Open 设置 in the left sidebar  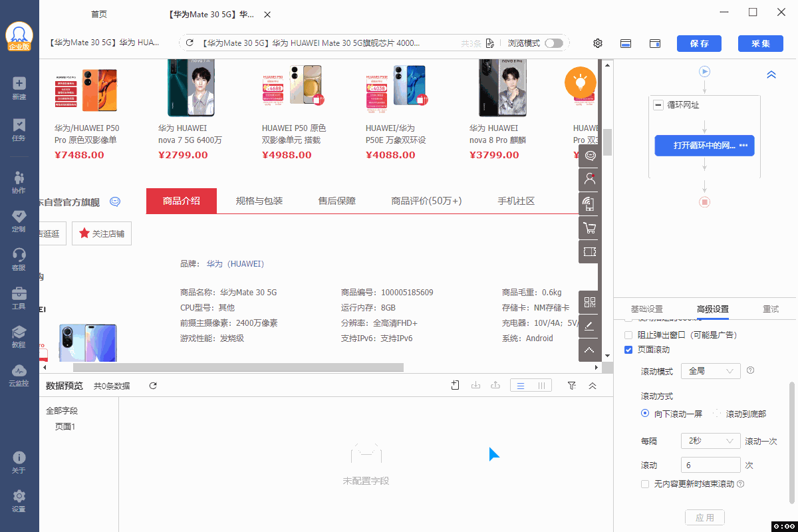19,501
